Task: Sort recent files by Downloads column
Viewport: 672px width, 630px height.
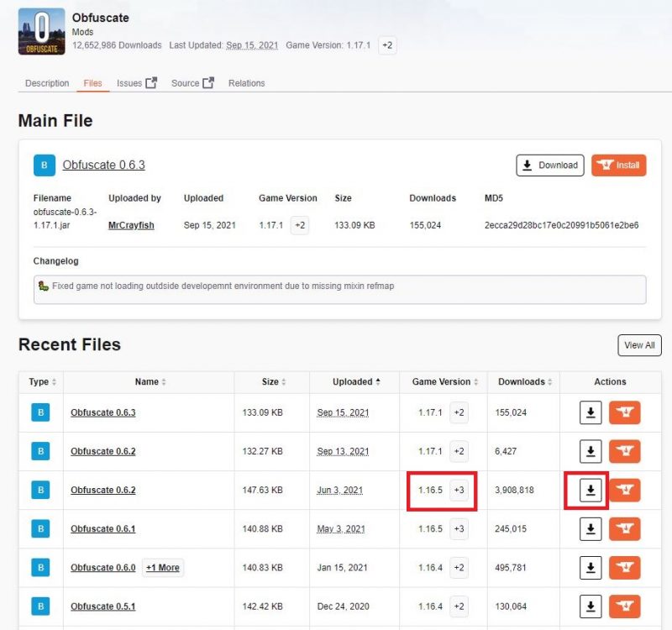Action: point(526,381)
